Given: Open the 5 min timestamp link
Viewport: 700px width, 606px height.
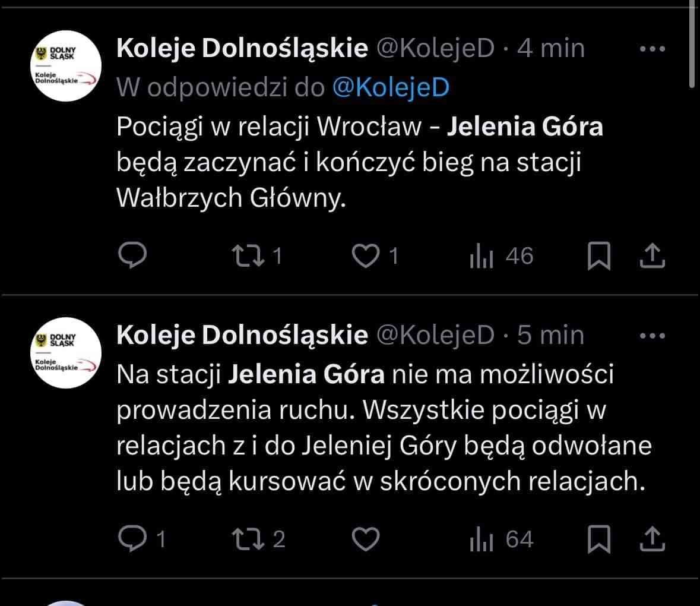Looking at the screenshot, I should (550, 336).
